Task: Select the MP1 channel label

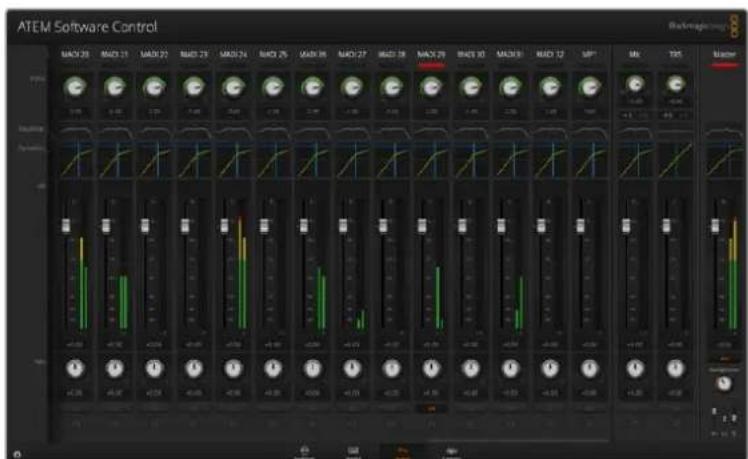Action: [x=589, y=54]
